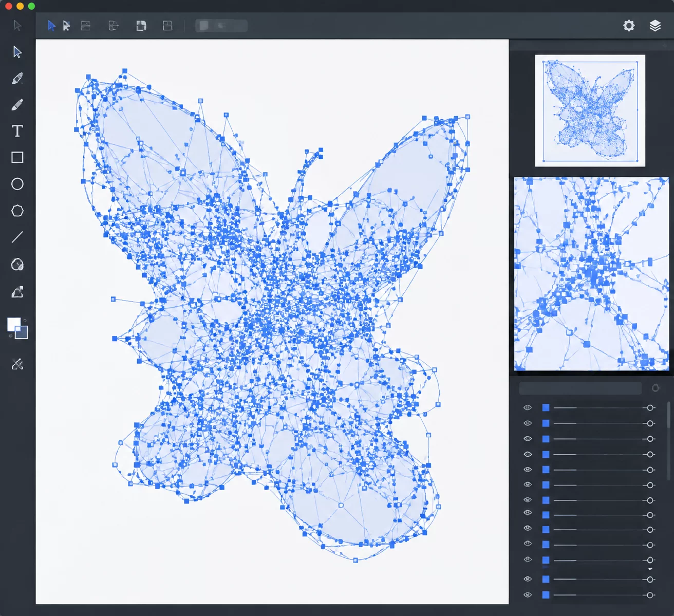
Task: Open settings via the gear icon
Action: pyautogui.click(x=629, y=26)
